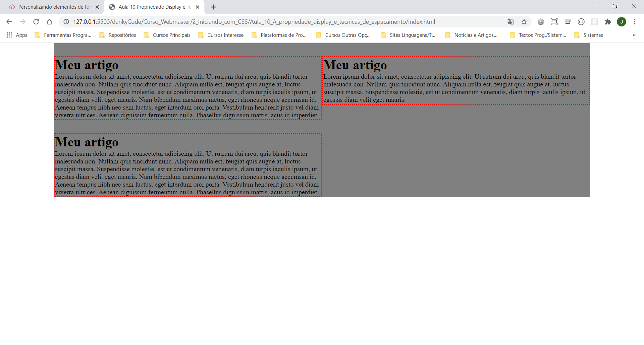644x345 pixels.
Task: Open Cursos Outras Opç... bookmark folder
Action: coord(343,35)
